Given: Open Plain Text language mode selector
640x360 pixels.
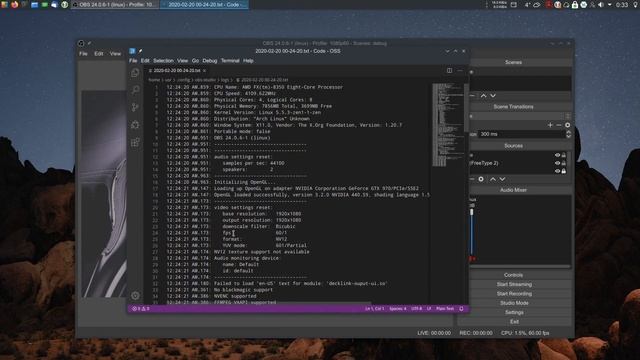Looking at the screenshot, I should [x=445, y=309].
